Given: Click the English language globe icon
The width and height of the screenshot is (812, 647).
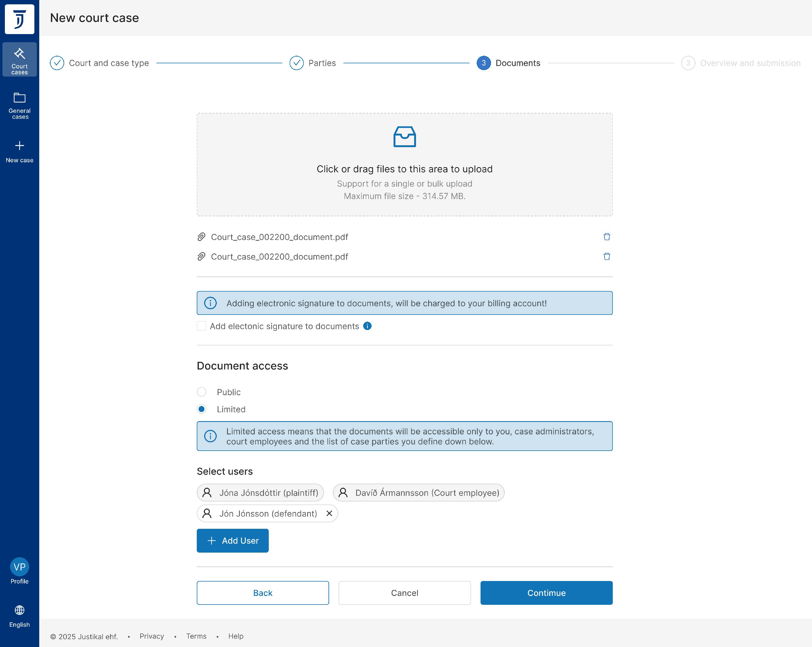Looking at the screenshot, I should (x=19, y=610).
